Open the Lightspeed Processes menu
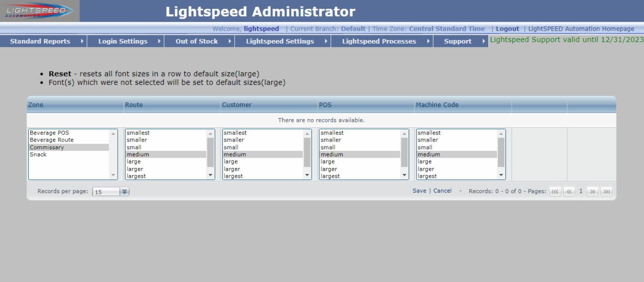 (x=382, y=41)
